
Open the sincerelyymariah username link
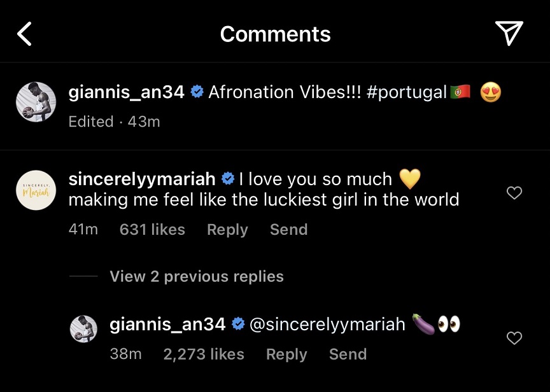143,179
